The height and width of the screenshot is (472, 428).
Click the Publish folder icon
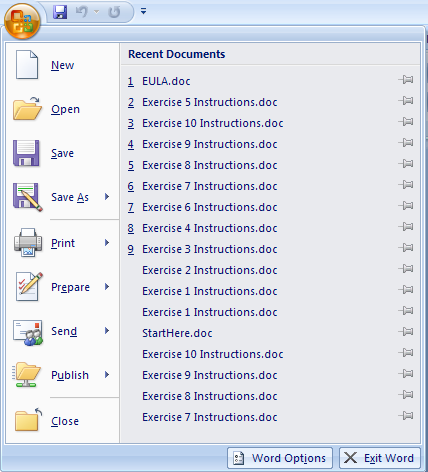[26, 375]
